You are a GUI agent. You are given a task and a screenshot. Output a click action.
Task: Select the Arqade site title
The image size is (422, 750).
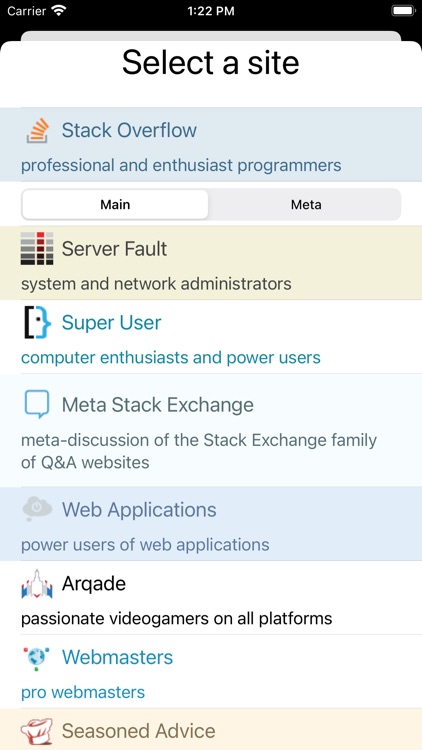click(94, 584)
